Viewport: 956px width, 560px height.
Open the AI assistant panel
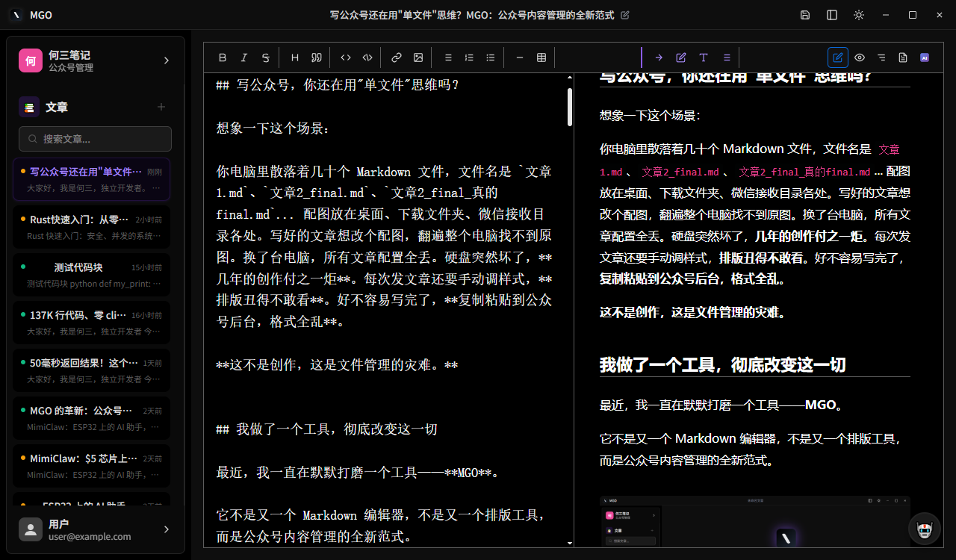[925, 57]
